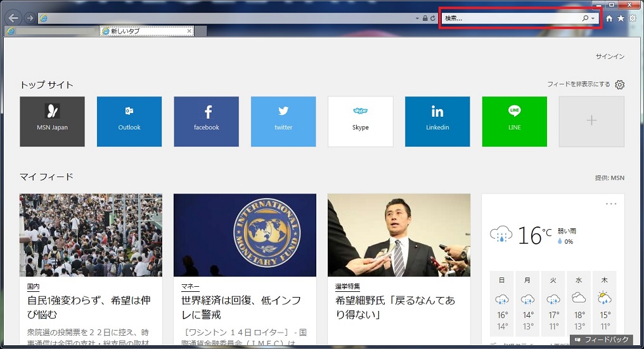Go to the Home page icon
644x349 pixels.
[610, 18]
